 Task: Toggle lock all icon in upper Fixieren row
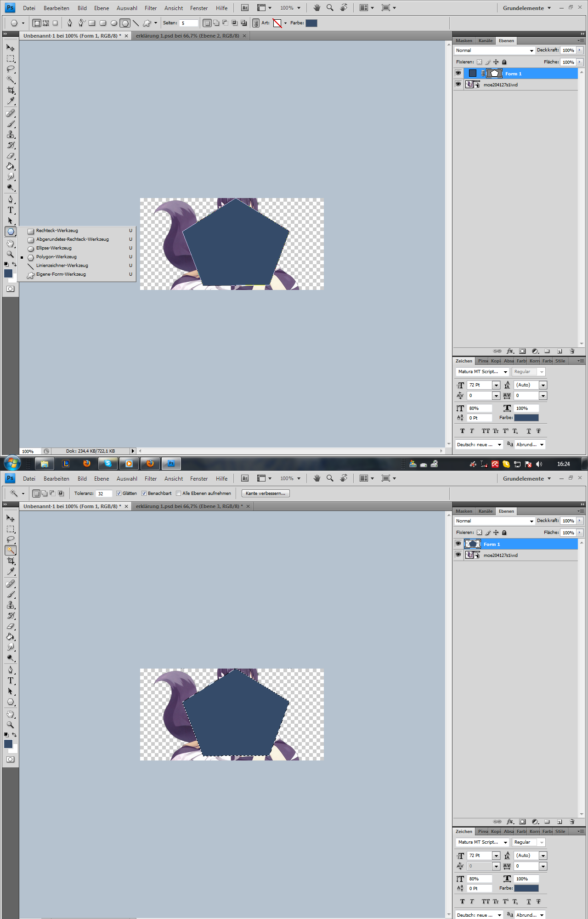504,62
